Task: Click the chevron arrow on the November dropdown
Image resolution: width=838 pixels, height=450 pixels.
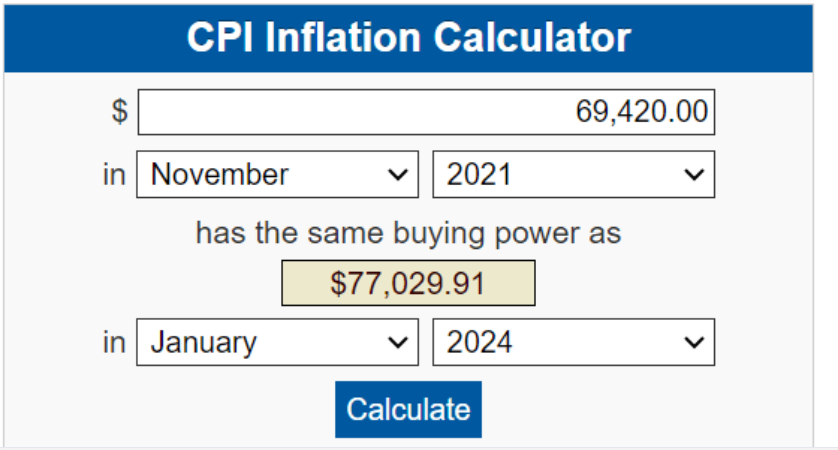Action: click(x=398, y=175)
